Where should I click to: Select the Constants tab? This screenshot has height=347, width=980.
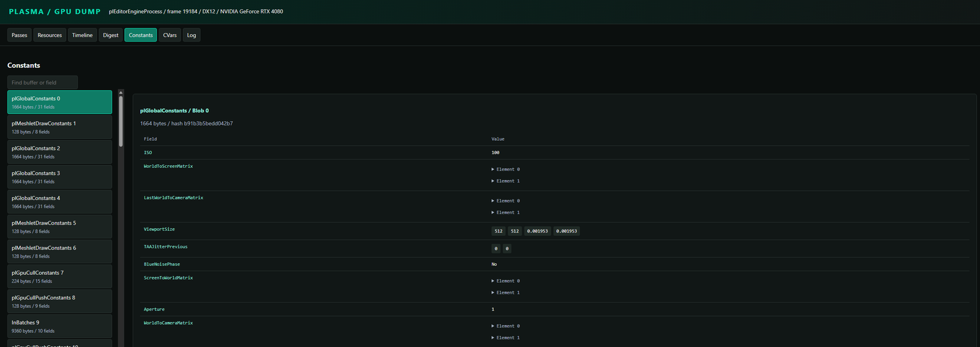coord(141,35)
